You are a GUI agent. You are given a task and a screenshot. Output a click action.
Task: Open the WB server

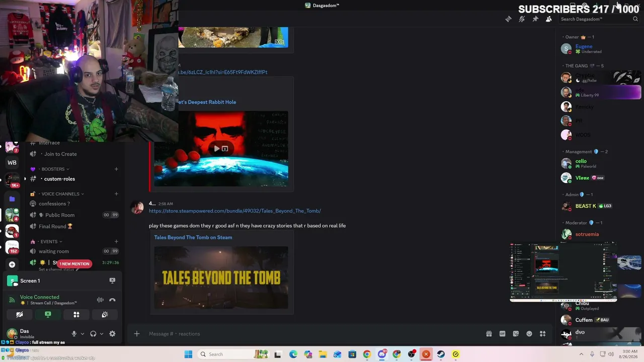click(12, 162)
